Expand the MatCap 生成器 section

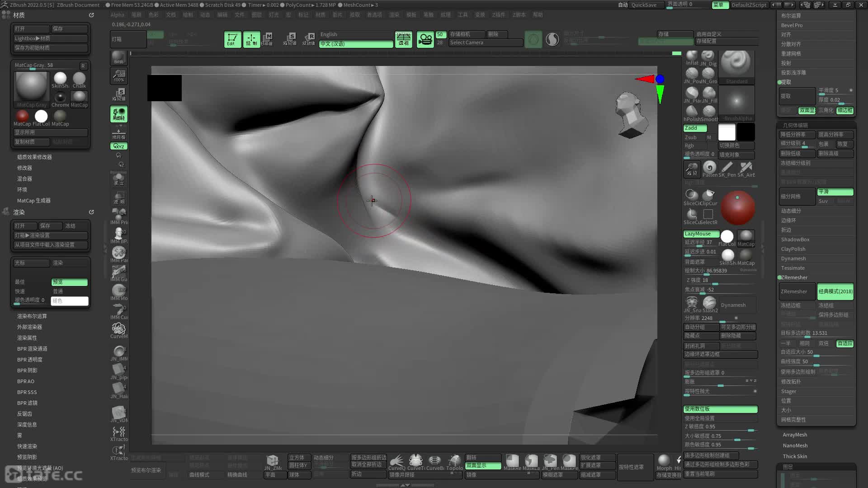coord(34,201)
